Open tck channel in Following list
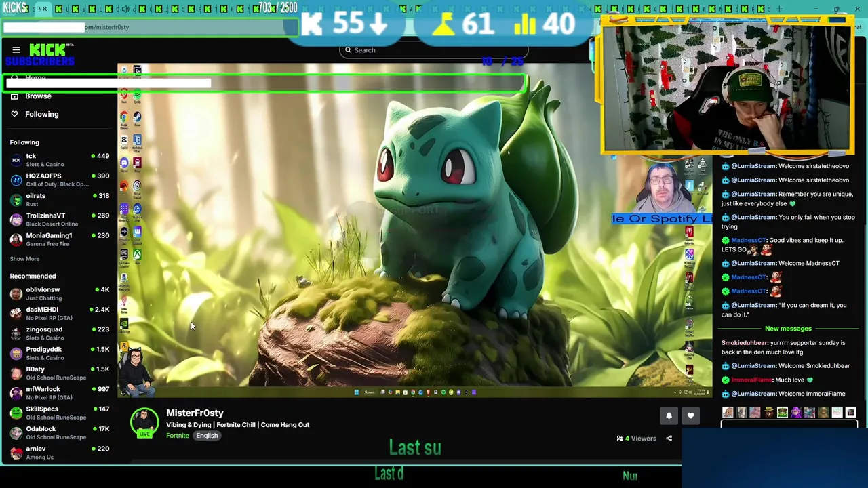 pos(59,160)
